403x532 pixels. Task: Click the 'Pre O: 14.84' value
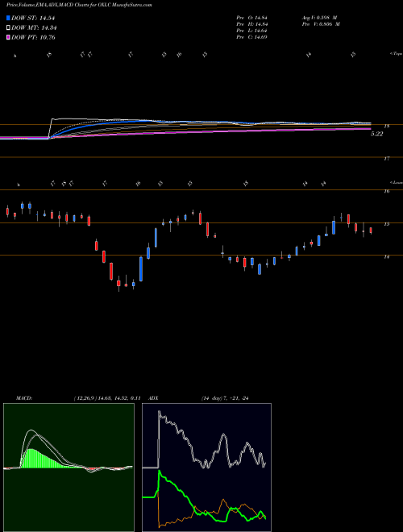tap(252, 17)
